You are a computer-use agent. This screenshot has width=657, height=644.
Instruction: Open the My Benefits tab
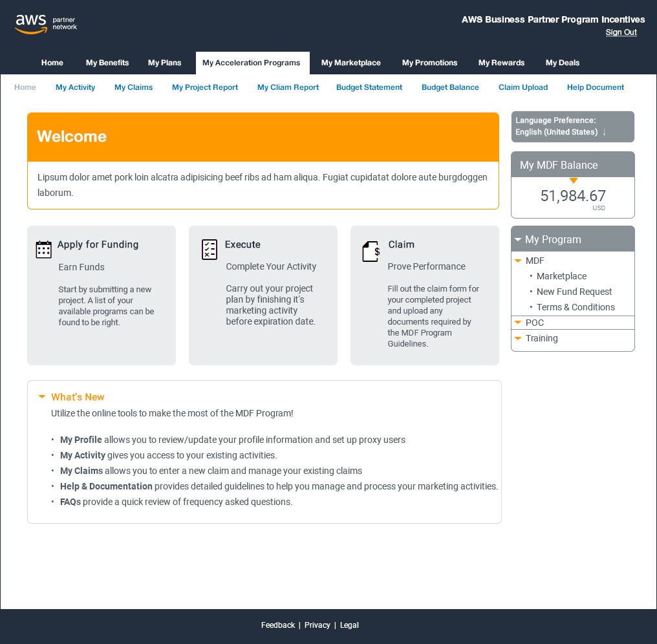point(107,63)
